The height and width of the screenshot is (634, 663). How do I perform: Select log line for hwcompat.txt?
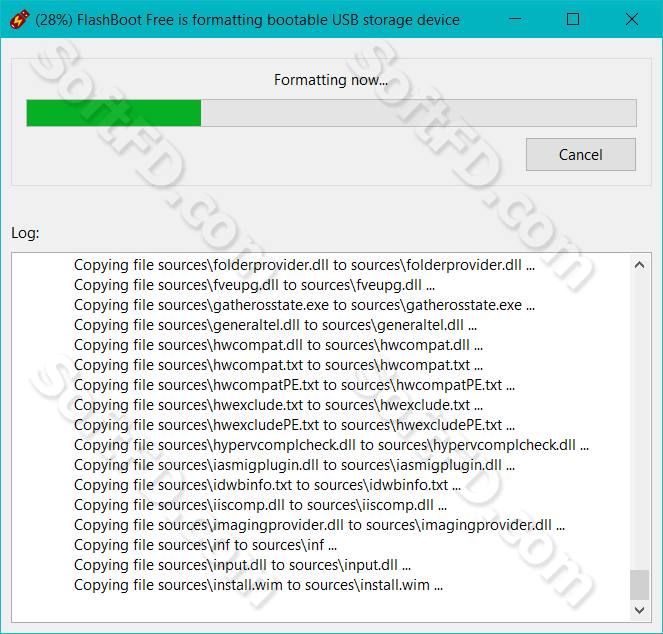point(278,365)
